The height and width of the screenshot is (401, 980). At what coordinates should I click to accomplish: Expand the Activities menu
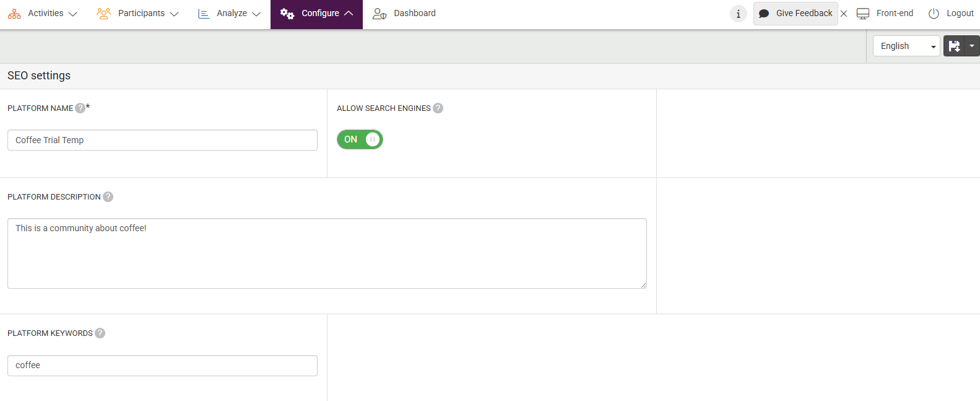click(x=43, y=14)
